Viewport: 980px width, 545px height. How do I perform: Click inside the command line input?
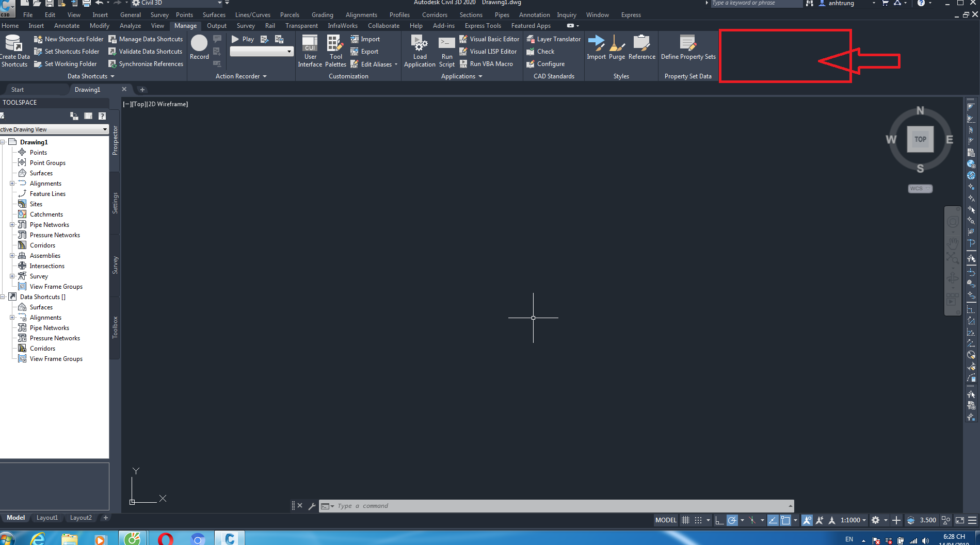pos(516,506)
